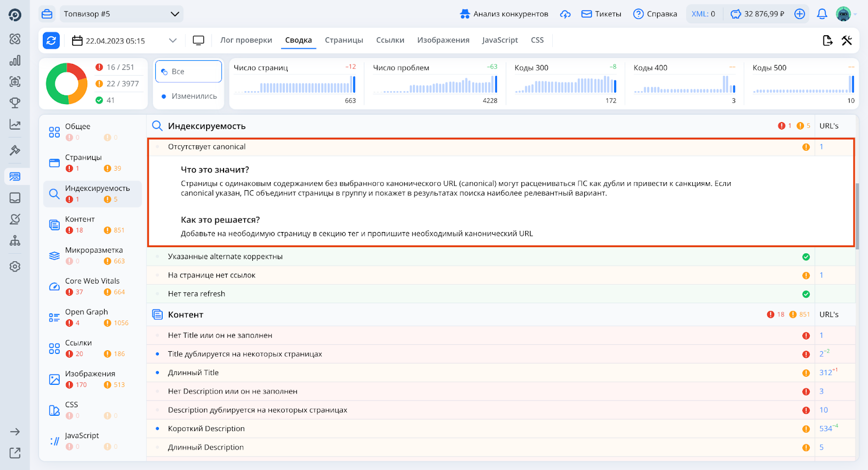Expand the sidebar with arrow icon
This screenshot has width=868, height=470.
click(x=15, y=432)
